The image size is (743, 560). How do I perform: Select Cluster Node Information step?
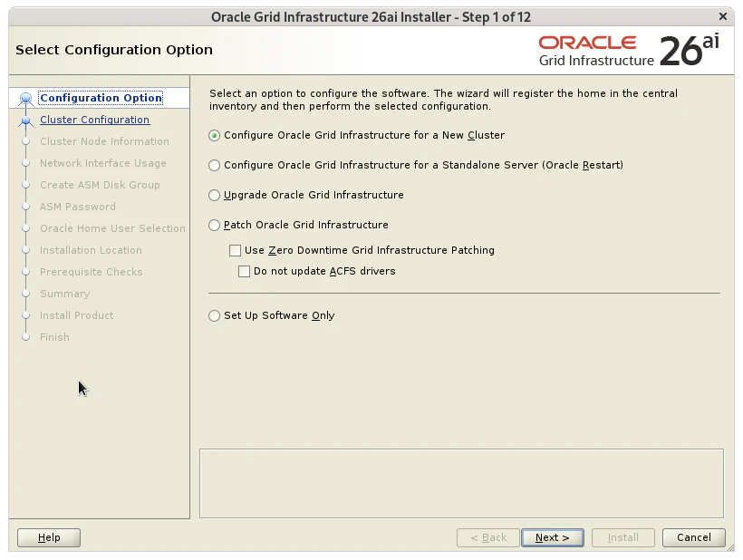[104, 141]
